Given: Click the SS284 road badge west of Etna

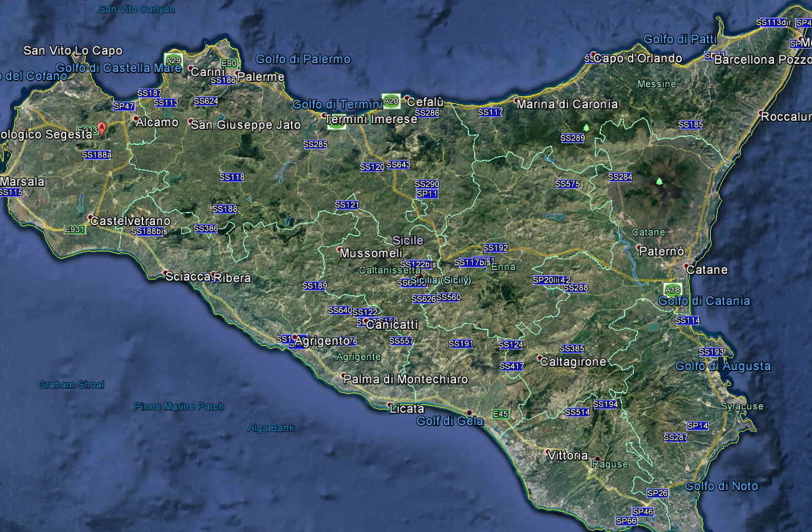Looking at the screenshot, I should 620,178.
